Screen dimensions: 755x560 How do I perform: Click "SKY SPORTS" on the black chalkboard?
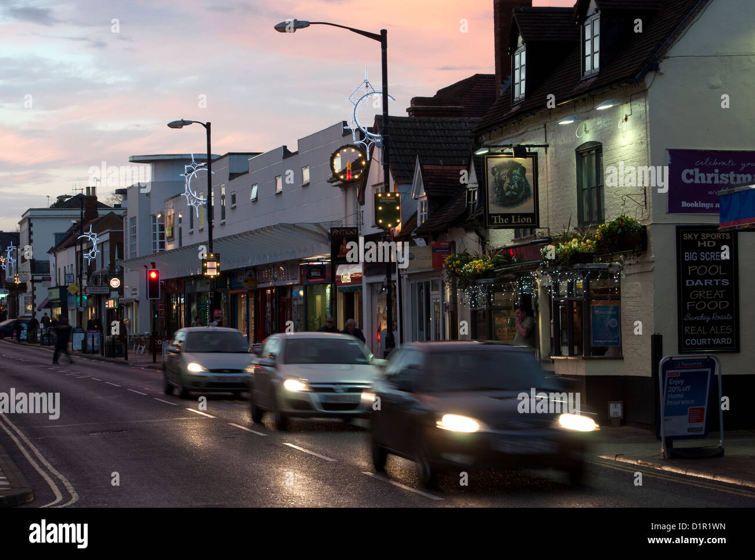tap(707, 236)
